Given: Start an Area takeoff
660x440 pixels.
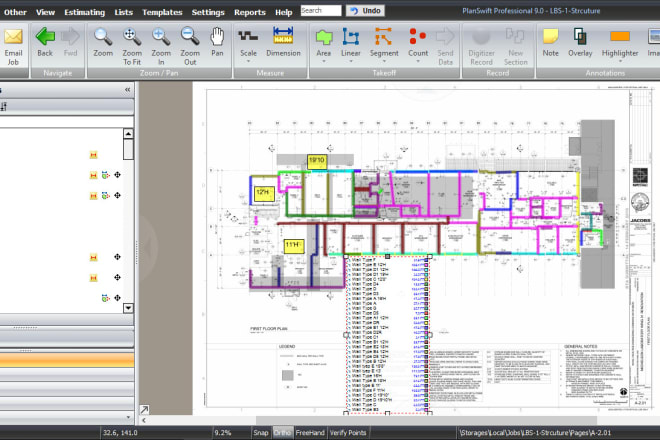Looking at the screenshot, I should [324, 37].
